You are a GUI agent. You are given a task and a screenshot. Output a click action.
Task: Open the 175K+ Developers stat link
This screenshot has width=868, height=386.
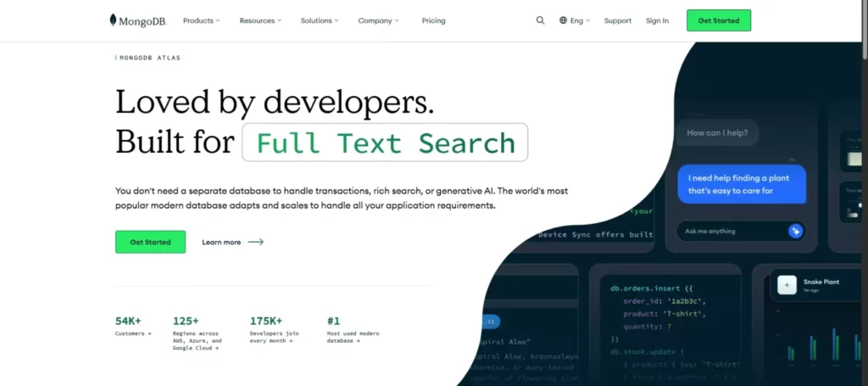point(275,330)
